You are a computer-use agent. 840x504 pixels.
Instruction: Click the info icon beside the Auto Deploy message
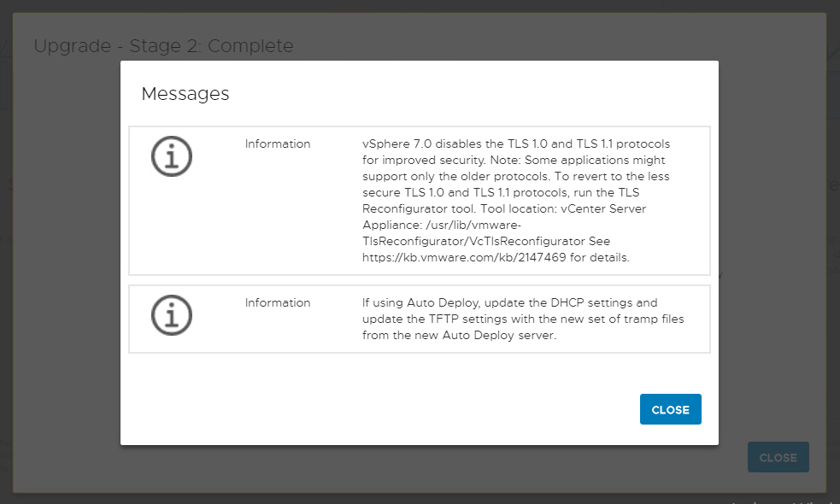click(x=172, y=315)
